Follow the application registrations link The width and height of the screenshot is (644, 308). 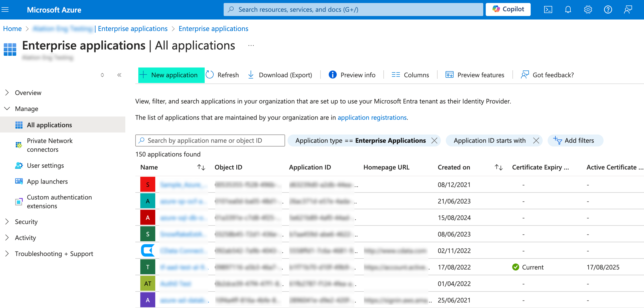point(372,117)
